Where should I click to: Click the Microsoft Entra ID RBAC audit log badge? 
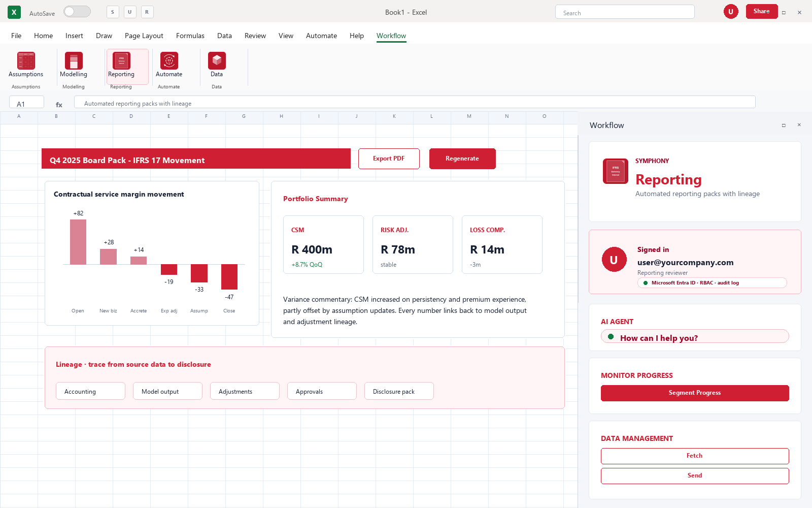click(712, 283)
